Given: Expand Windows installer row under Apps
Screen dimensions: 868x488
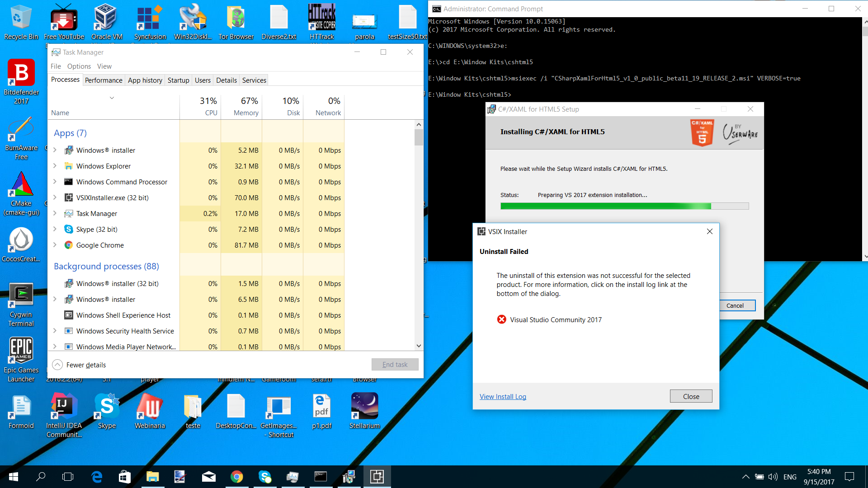Looking at the screenshot, I should click(x=55, y=150).
